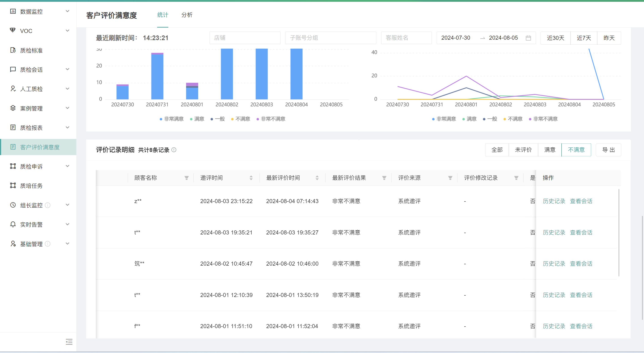644x353 pixels.
Task: Click the 导出 export button
Action: [608, 150]
